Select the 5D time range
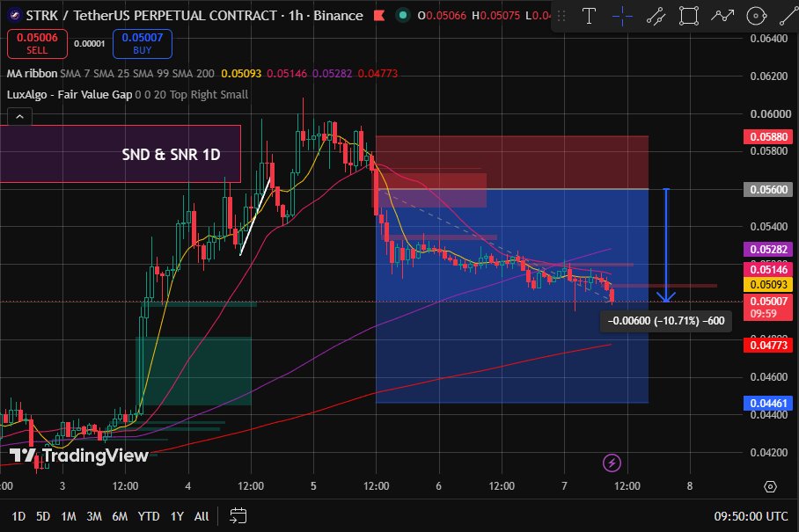This screenshot has width=799, height=532. tap(43, 516)
